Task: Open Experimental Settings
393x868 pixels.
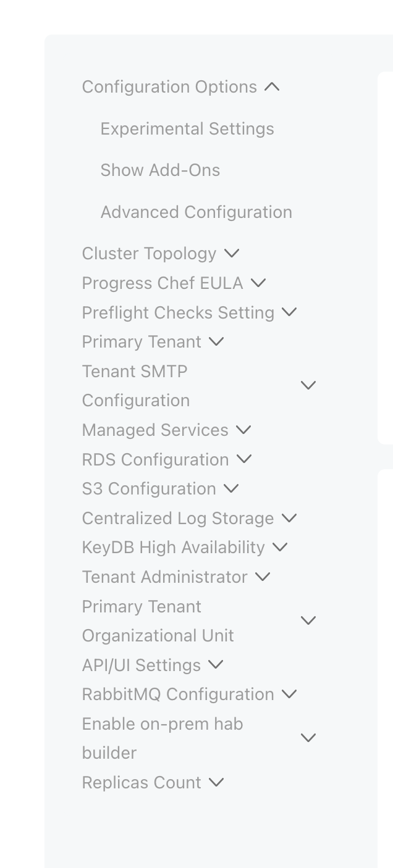Action: click(187, 128)
